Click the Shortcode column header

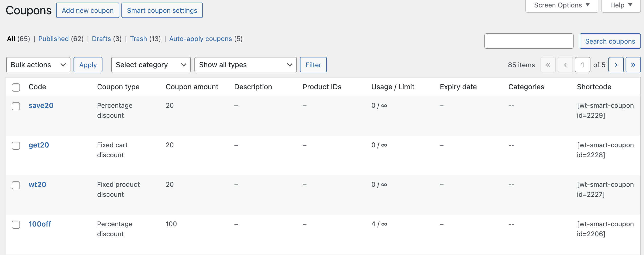(594, 87)
